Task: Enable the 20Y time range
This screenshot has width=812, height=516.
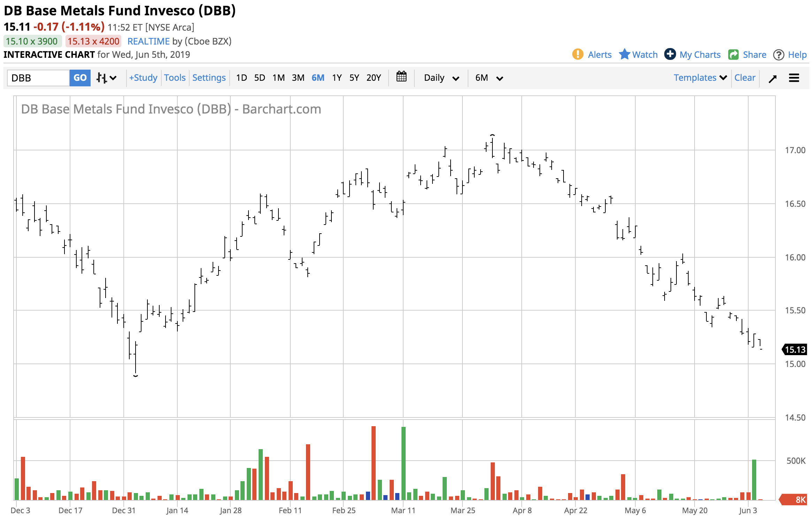Action: 373,78
